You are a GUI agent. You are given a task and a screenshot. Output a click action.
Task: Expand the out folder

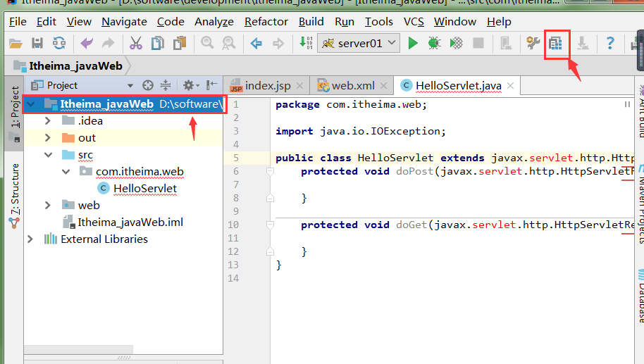(x=48, y=137)
